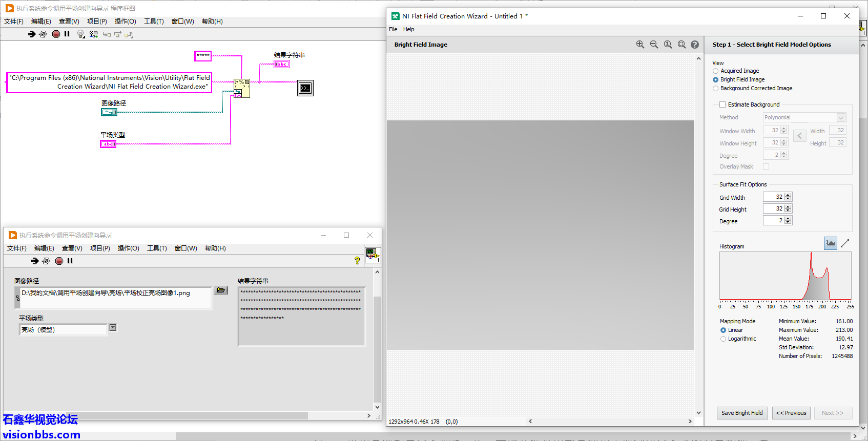Decrease the Window Height value
The image size is (868, 441).
[783, 144]
